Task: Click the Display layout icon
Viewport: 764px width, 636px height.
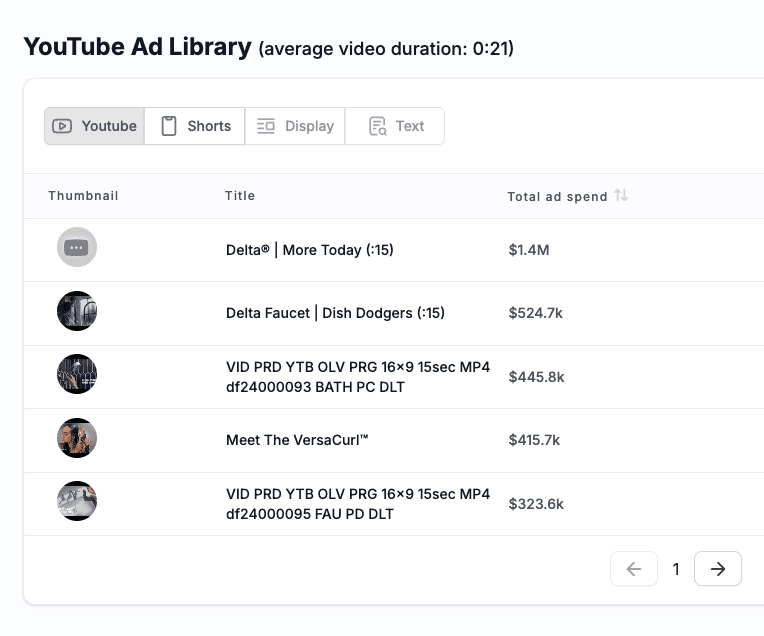Action: pos(266,126)
